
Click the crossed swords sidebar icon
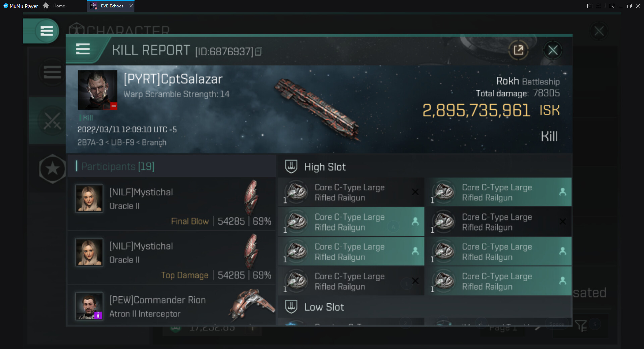[x=52, y=121]
